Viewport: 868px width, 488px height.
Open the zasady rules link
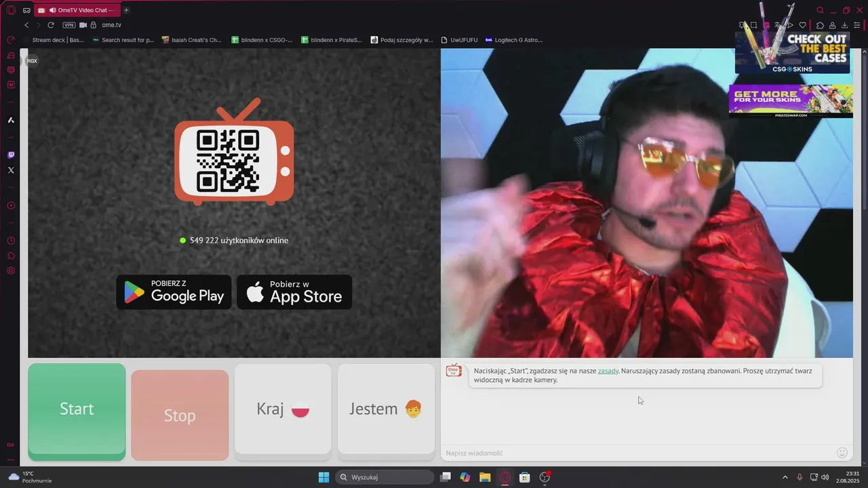point(608,371)
